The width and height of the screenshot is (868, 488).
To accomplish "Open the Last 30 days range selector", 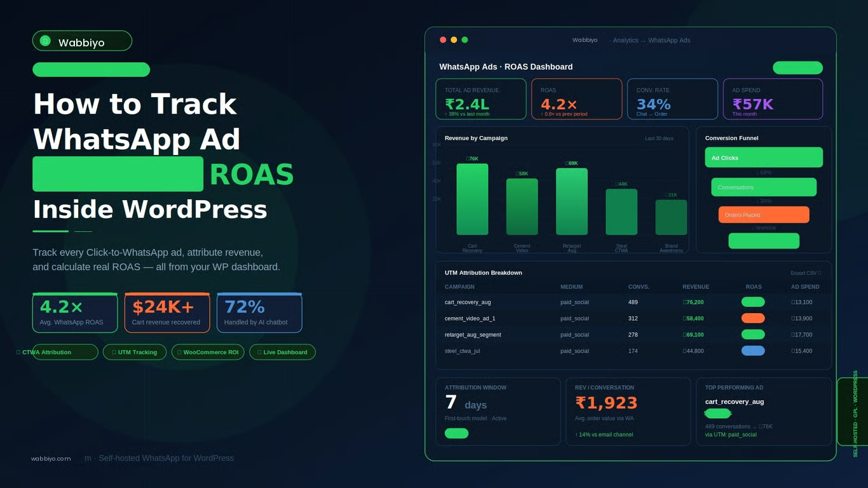I will click(659, 139).
